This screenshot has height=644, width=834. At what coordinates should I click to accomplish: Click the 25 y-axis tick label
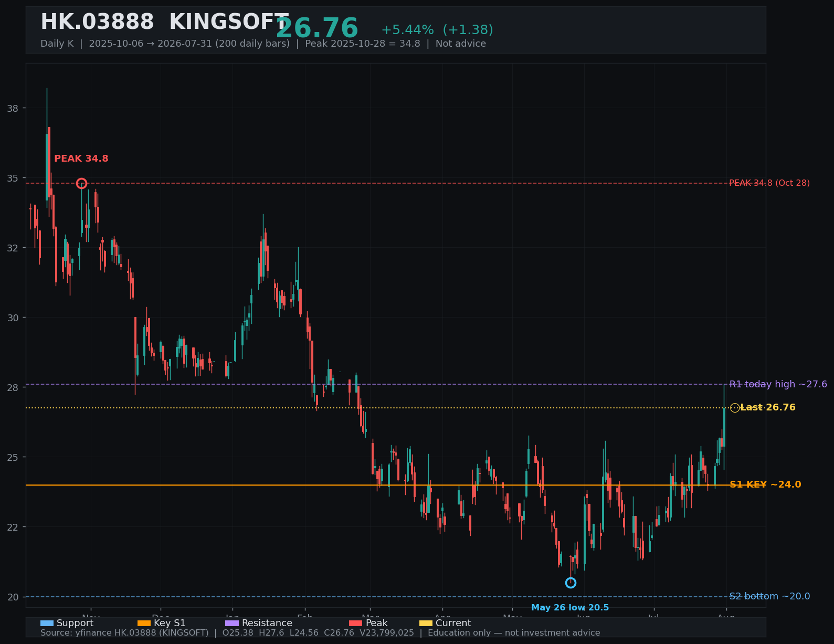[x=13, y=457]
